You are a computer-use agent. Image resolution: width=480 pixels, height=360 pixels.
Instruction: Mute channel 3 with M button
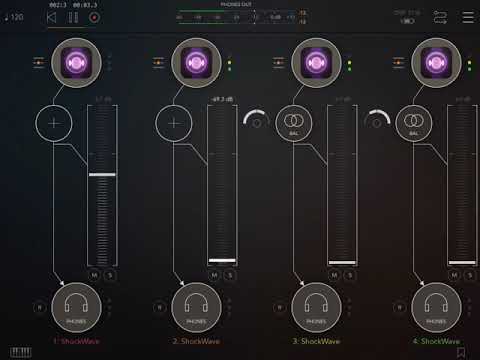tap(334, 275)
